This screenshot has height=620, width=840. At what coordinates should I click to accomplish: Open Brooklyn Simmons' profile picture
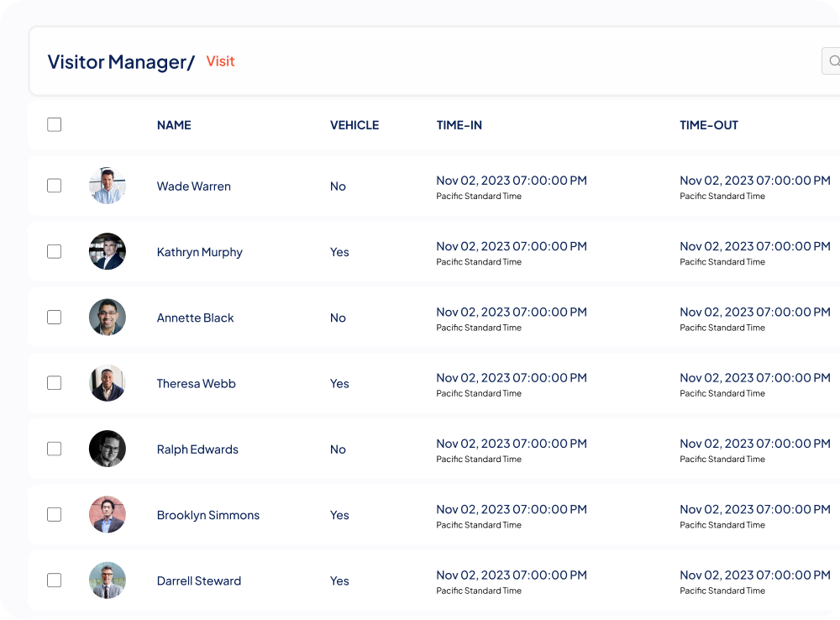coord(108,515)
